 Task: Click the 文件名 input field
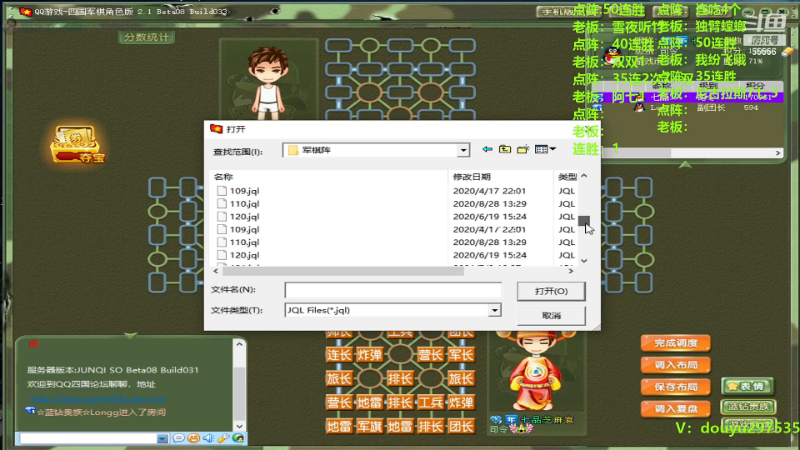[x=393, y=290]
